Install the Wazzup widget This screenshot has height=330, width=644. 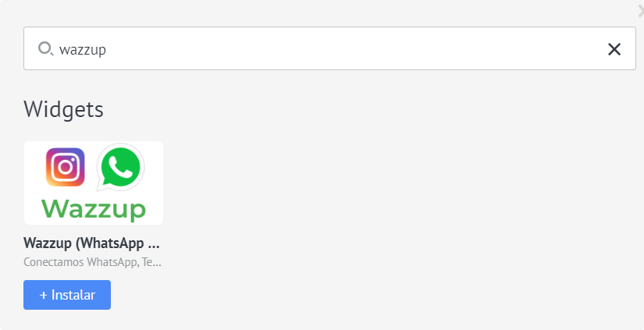67,295
